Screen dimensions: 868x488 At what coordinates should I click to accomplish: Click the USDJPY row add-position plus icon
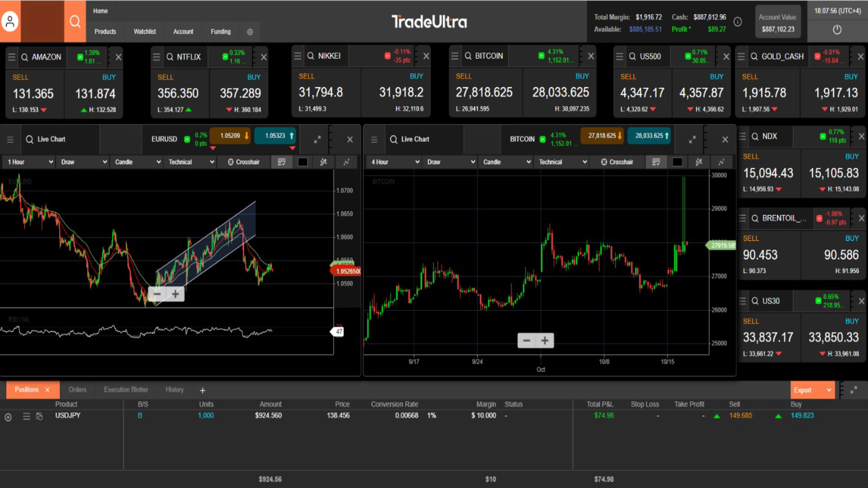tap(8, 417)
